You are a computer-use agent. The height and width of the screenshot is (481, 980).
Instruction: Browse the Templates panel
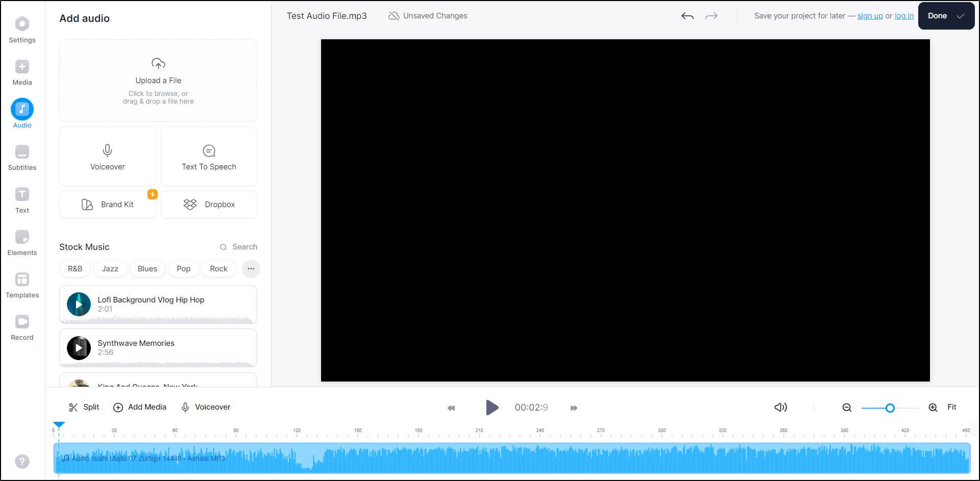pyautogui.click(x=22, y=284)
